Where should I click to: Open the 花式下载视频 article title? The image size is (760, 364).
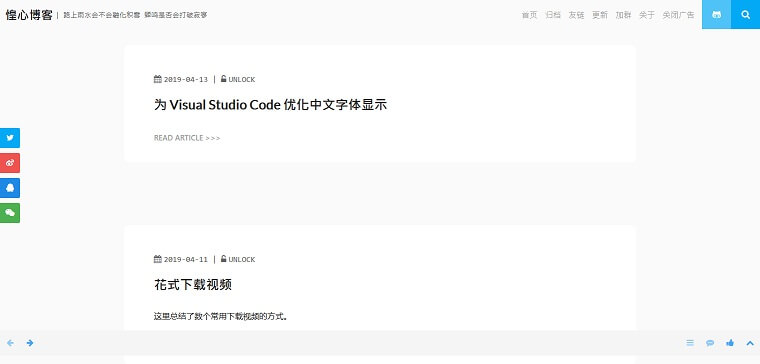193,285
